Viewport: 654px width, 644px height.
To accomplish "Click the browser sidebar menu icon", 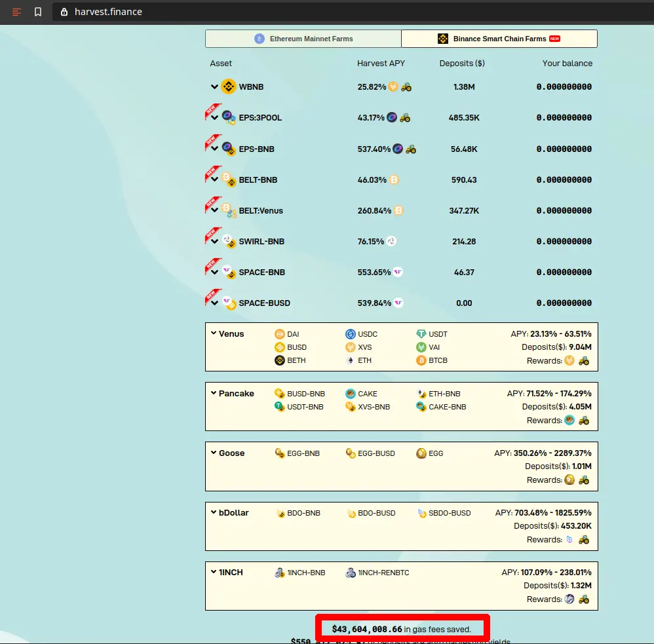I will click(x=16, y=12).
